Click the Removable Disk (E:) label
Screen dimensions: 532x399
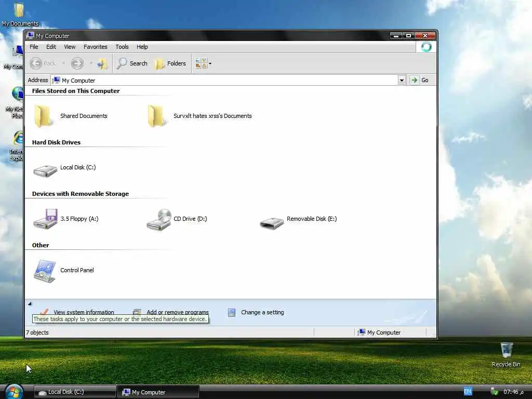312,219
